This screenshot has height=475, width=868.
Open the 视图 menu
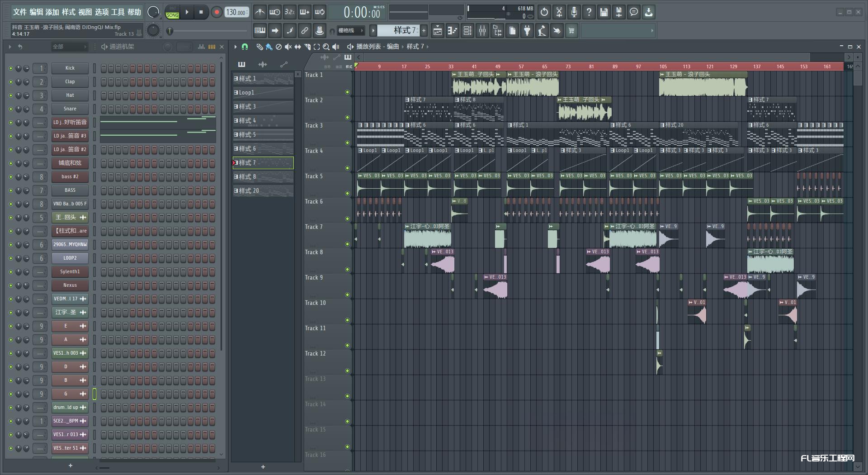(85, 12)
